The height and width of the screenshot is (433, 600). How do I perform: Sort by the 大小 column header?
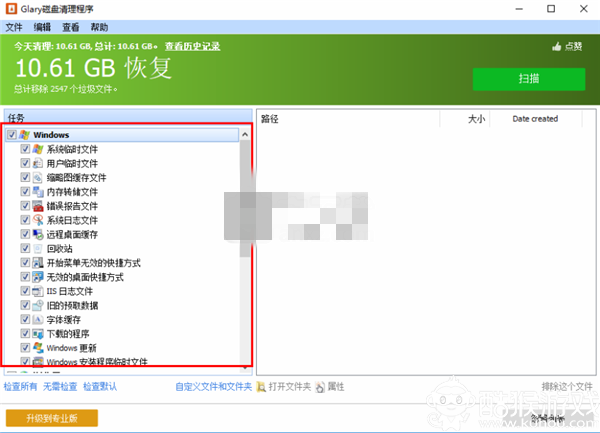pos(465,119)
